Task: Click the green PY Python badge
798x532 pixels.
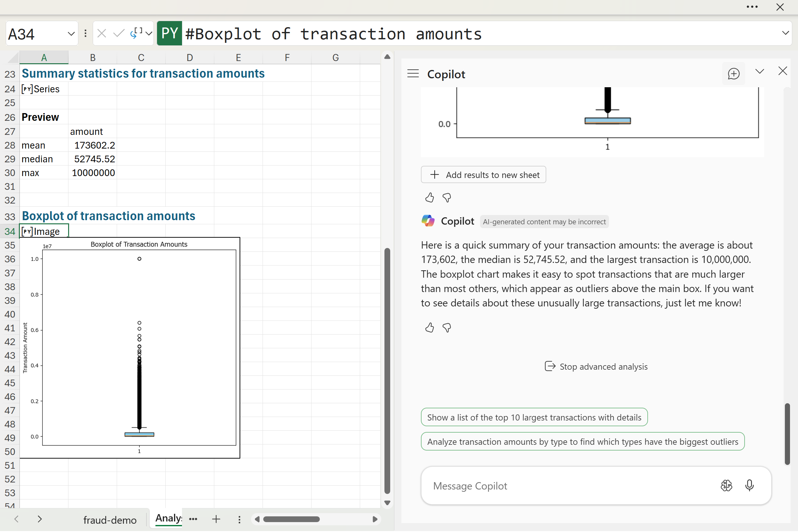Action: (x=169, y=33)
